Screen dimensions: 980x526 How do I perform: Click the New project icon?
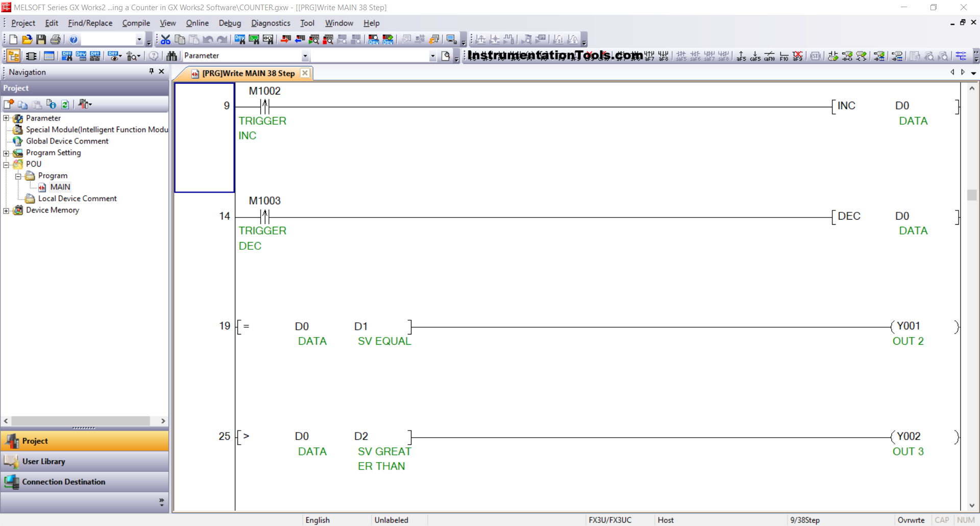pos(13,39)
